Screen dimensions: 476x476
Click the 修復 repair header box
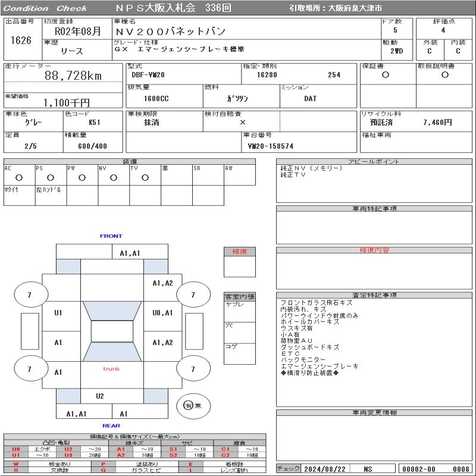(x=239, y=252)
